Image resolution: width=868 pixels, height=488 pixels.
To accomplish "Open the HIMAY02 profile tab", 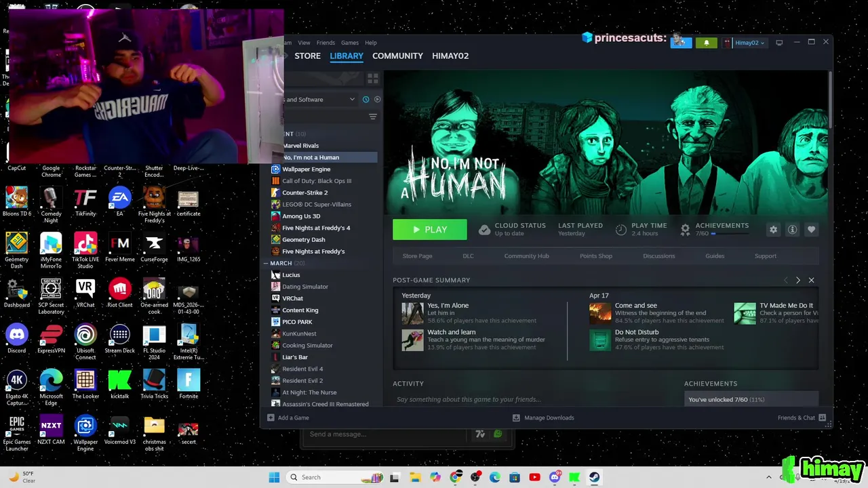I will click(450, 56).
